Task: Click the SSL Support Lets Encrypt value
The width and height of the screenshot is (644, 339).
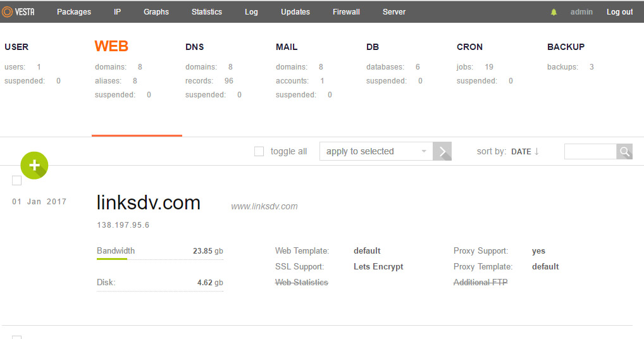Action: [x=378, y=266]
